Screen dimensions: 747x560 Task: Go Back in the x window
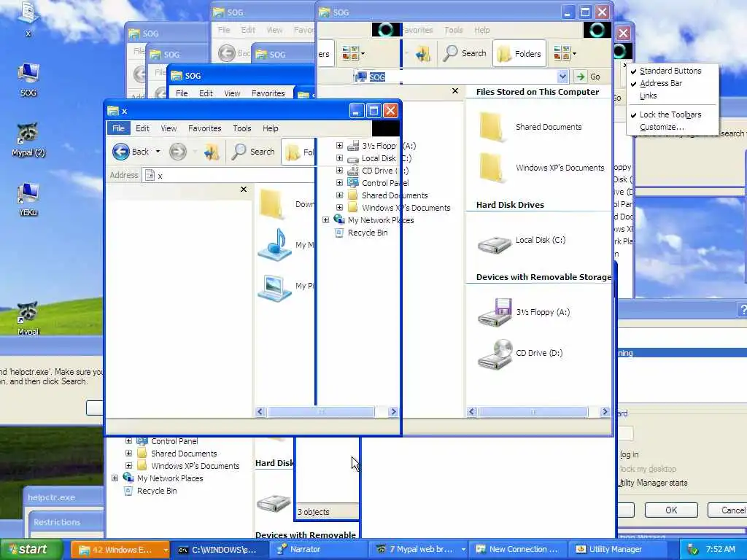pos(131,152)
